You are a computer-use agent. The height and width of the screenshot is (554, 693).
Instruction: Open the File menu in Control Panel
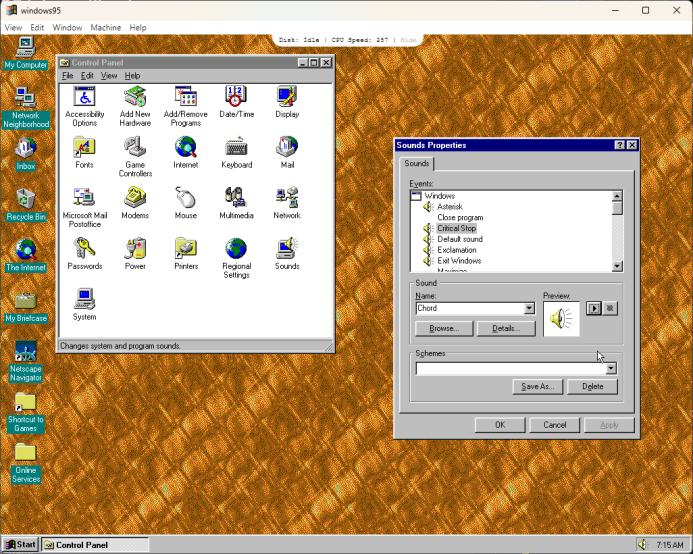(67, 76)
